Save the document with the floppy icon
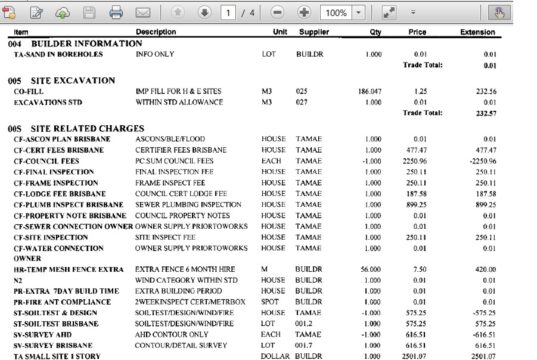This screenshot has height=360, width=537. click(89, 13)
